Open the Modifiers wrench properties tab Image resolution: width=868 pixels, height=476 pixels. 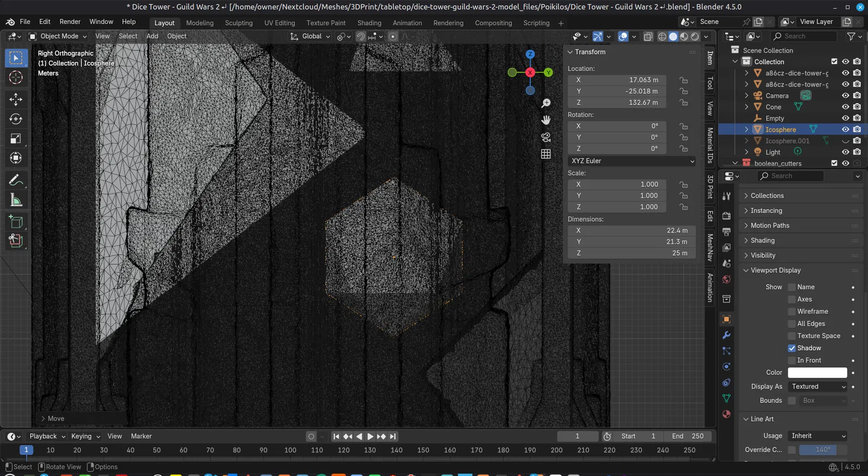point(726,335)
